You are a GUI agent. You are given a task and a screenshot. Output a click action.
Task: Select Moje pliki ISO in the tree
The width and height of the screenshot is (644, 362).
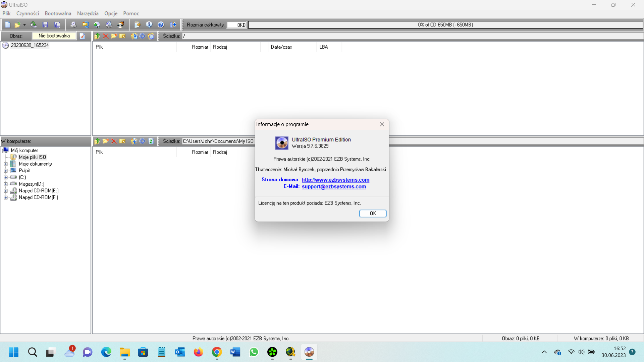coord(32,157)
